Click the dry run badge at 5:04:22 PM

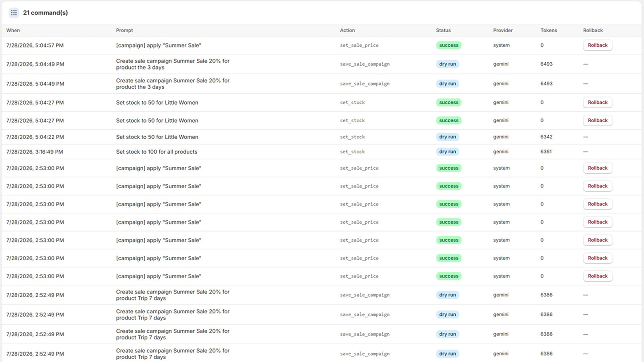[448, 137]
